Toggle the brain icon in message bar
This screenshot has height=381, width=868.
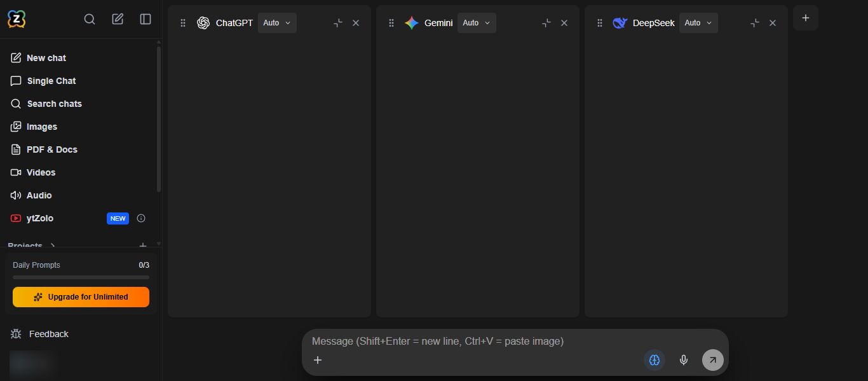pos(654,360)
